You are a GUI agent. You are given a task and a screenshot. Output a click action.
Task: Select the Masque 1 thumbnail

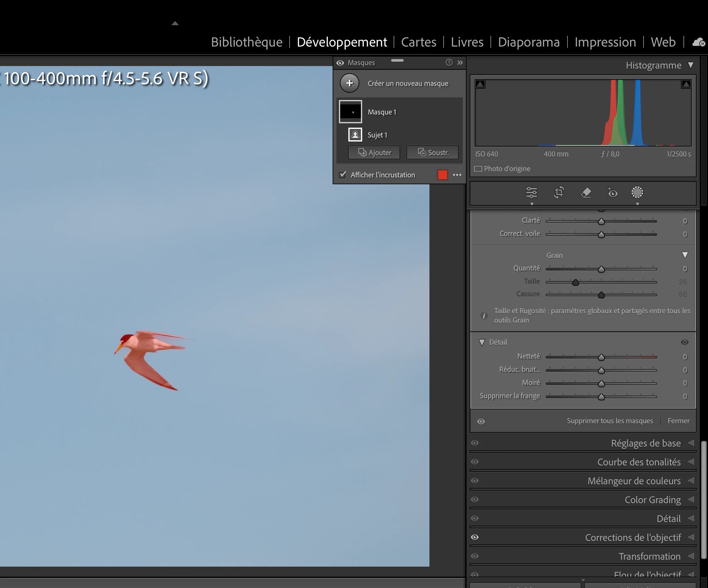350,112
